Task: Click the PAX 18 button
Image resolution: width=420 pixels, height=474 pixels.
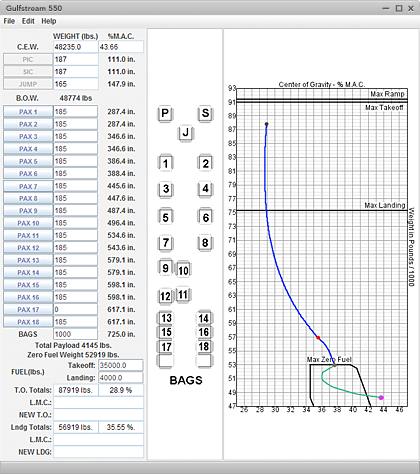Action: point(28,322)
